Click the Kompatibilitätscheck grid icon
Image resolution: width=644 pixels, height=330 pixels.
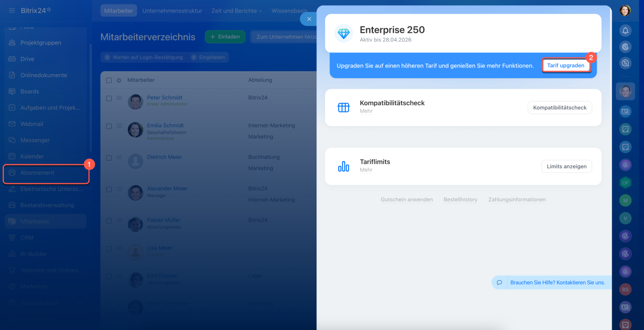344,107
